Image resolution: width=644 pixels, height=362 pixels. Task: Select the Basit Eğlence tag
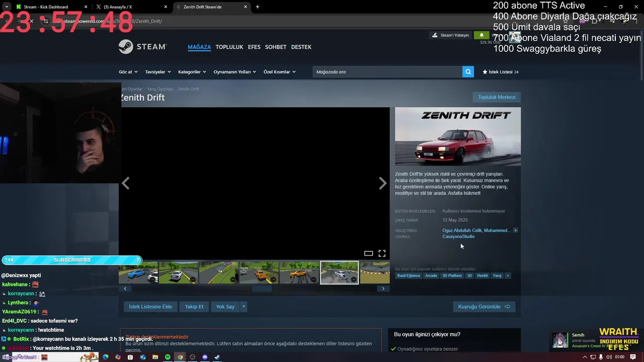(x=409, y=276)
